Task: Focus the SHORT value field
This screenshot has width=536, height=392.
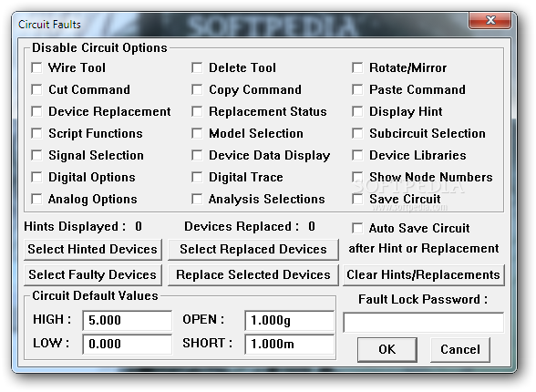Action: click(289, 344)
